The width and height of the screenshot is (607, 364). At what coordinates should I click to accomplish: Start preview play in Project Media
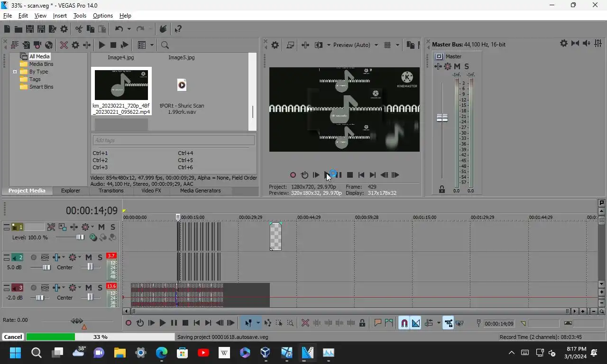[x=102, y=45]
